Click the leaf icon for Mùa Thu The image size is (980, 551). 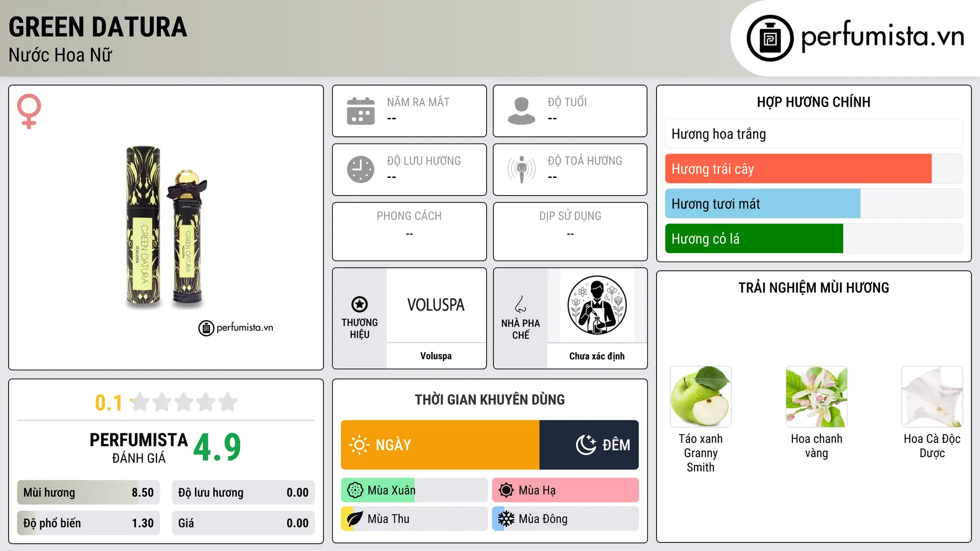pos(355,519)
